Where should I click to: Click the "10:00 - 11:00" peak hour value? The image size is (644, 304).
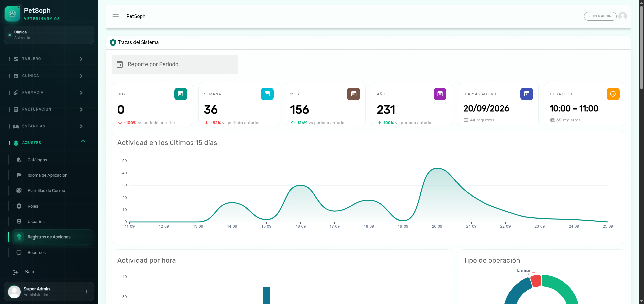[574, 108]
